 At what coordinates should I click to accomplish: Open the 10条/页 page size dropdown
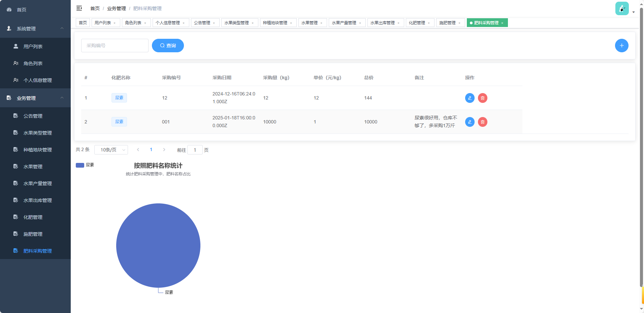pos(111,149)
